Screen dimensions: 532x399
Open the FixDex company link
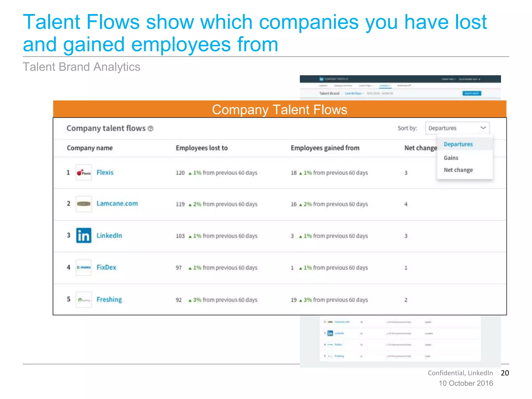click(x=106, y=267)
